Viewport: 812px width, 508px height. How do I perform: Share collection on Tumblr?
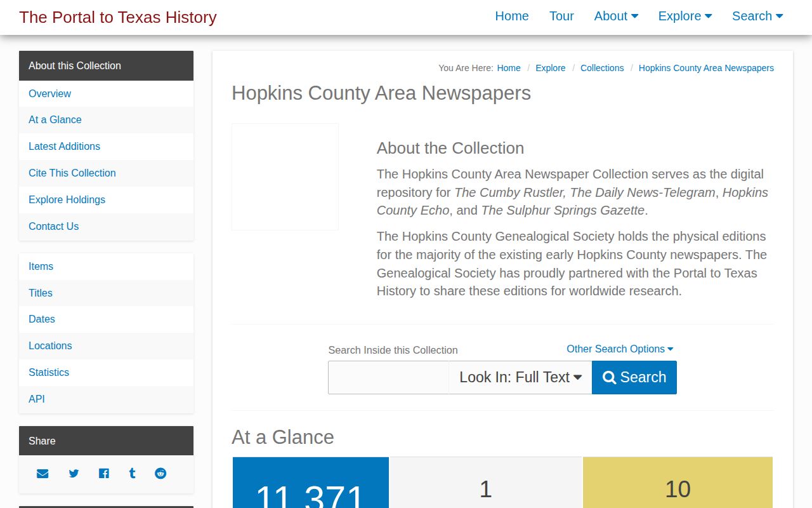pos(132,473)
